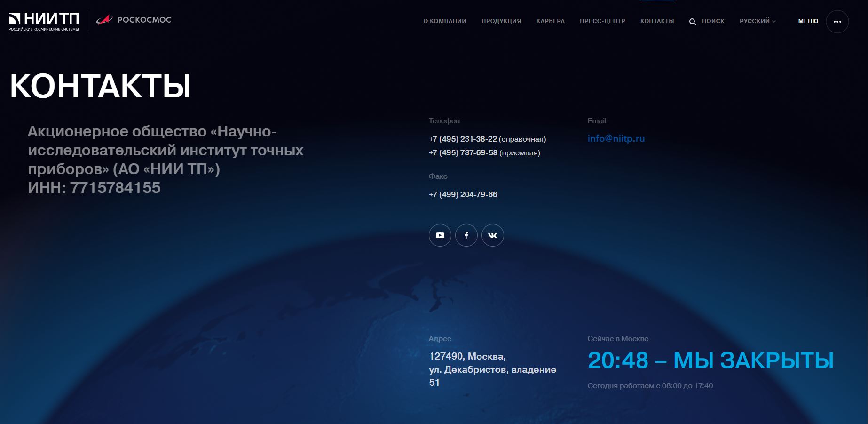Click the Сегодня работаем с 08:00 до 17:40 text
868x424 pixels.
tap(650, 386)
